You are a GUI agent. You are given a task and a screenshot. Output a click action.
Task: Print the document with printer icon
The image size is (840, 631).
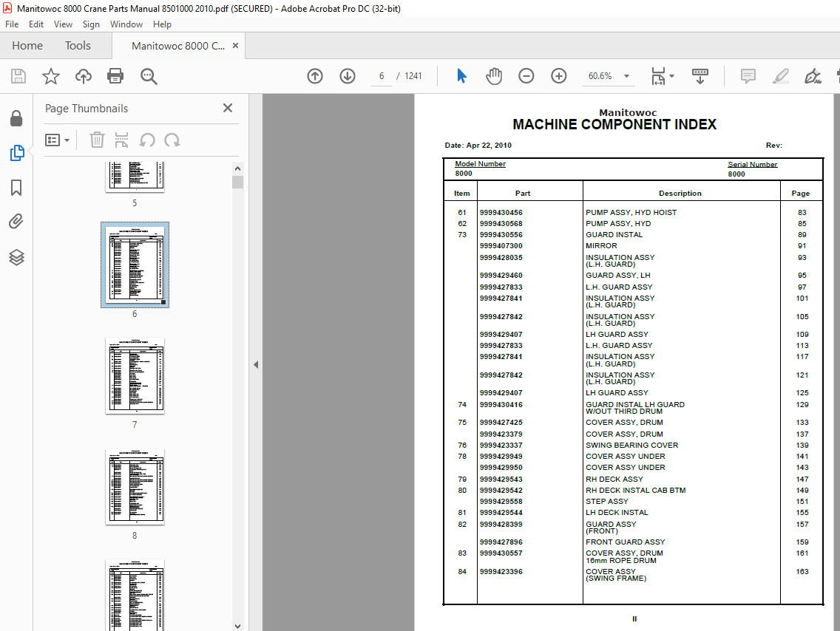click(x=115, y=76)
